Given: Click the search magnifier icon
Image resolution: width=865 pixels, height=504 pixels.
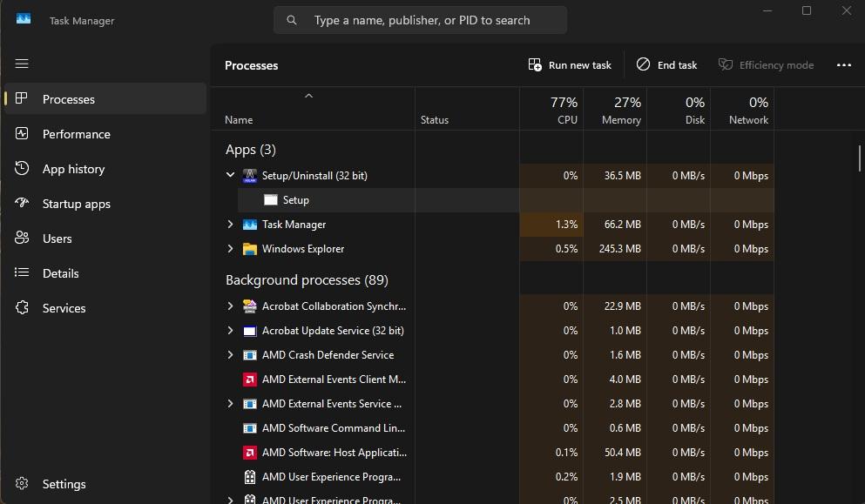Looking at the screenshot, I should point(292,20).
